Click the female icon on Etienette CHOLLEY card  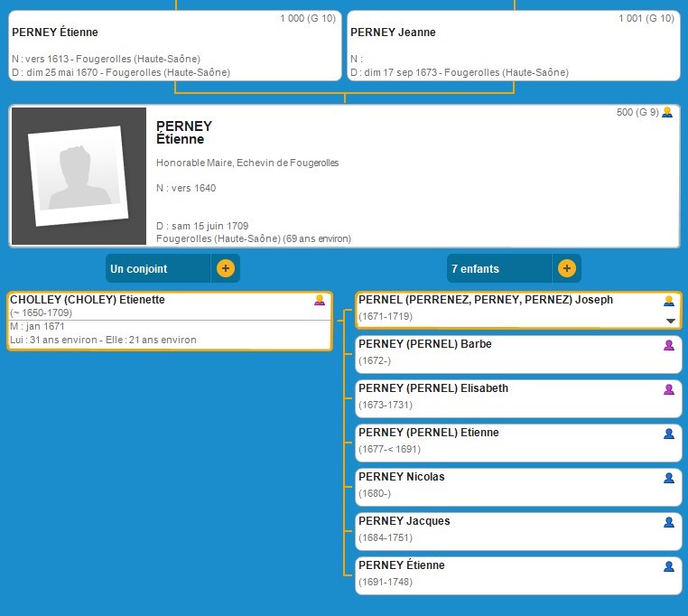320,301
